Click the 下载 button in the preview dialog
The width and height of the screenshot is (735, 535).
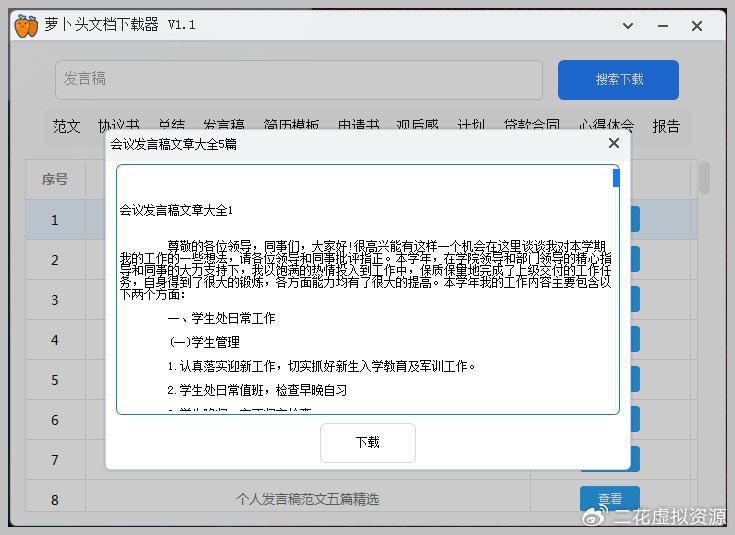point(367,443)
